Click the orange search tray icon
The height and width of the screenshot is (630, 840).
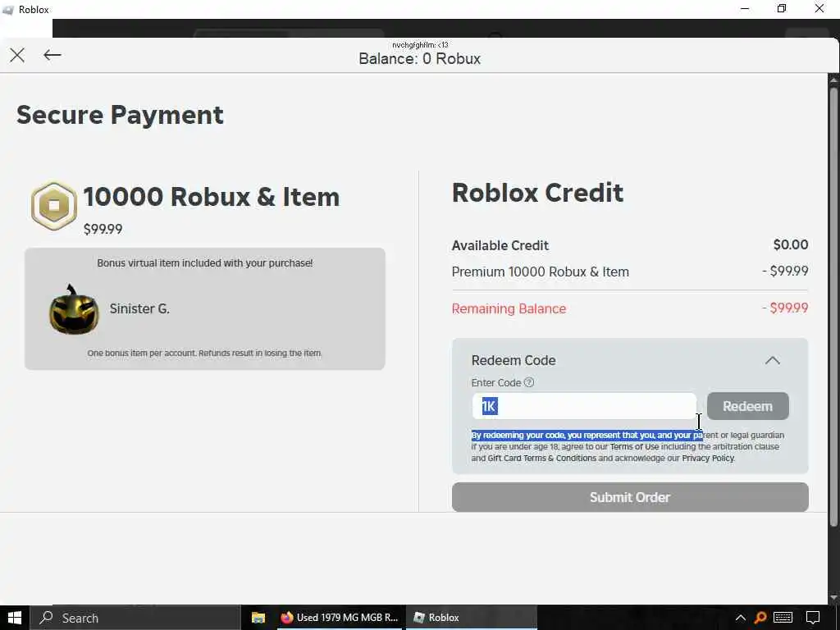pos(760,618)
